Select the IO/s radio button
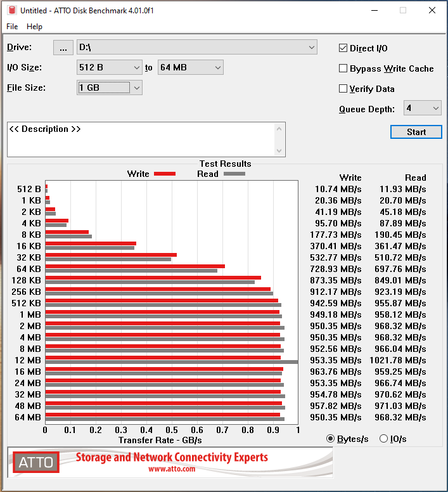This screenshot has height=492, width=448. 384,439
